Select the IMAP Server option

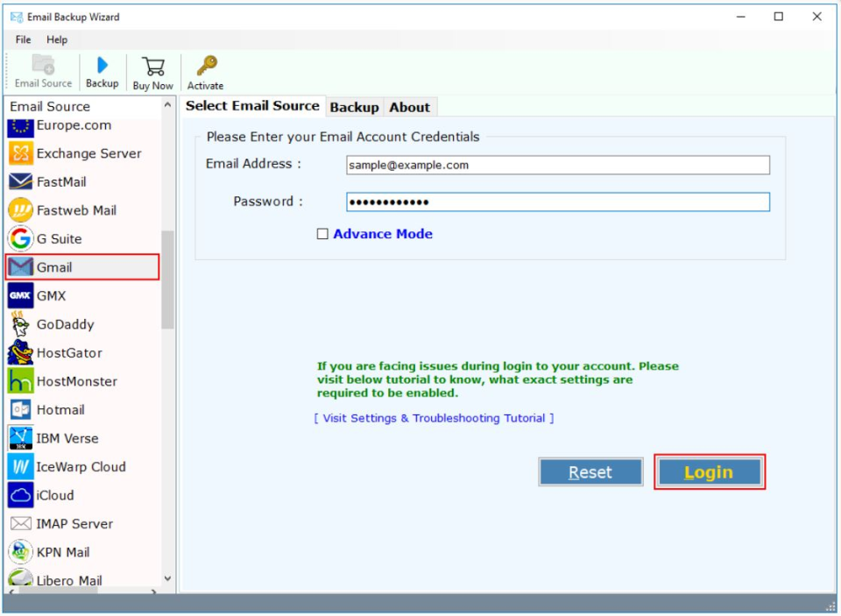click(73, 523)
